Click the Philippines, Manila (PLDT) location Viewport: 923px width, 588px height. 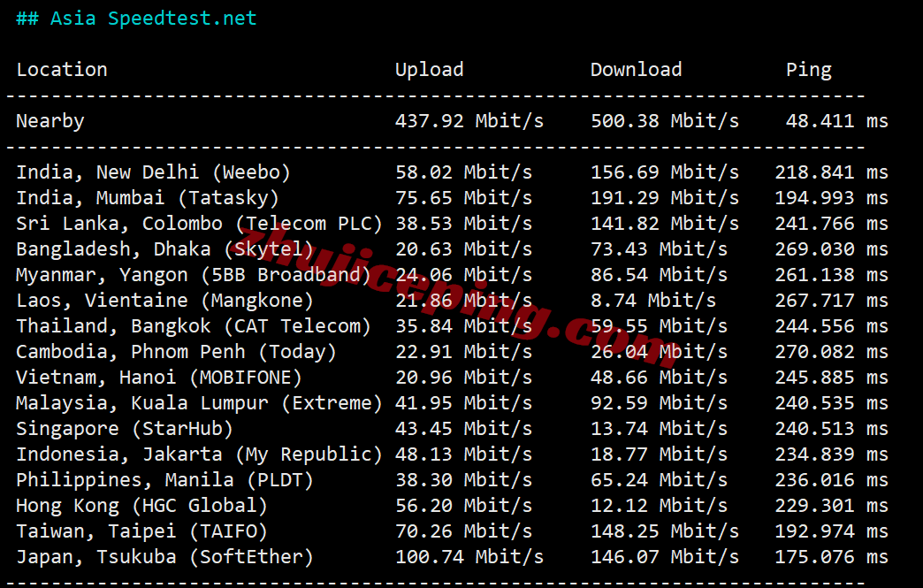tap(164, 480)
